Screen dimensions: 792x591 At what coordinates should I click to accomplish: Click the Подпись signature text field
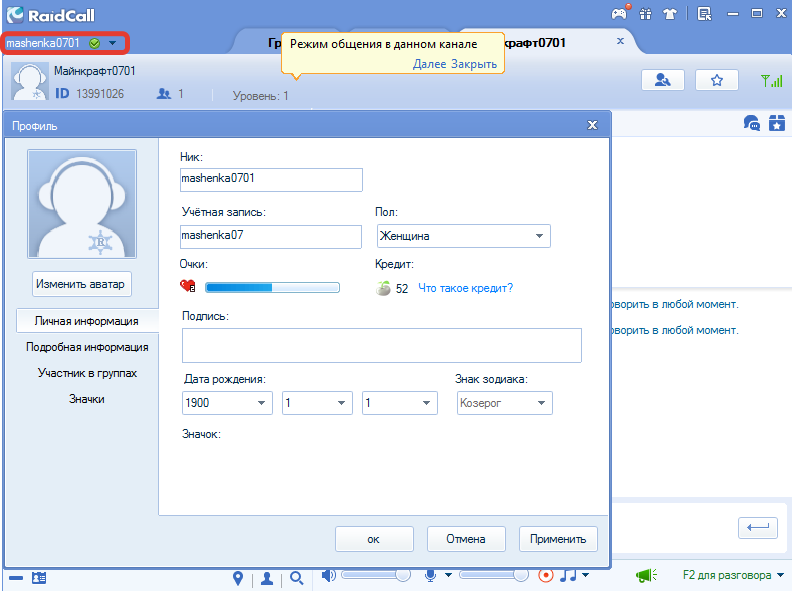pyautogui.click(x=382, y=346)
